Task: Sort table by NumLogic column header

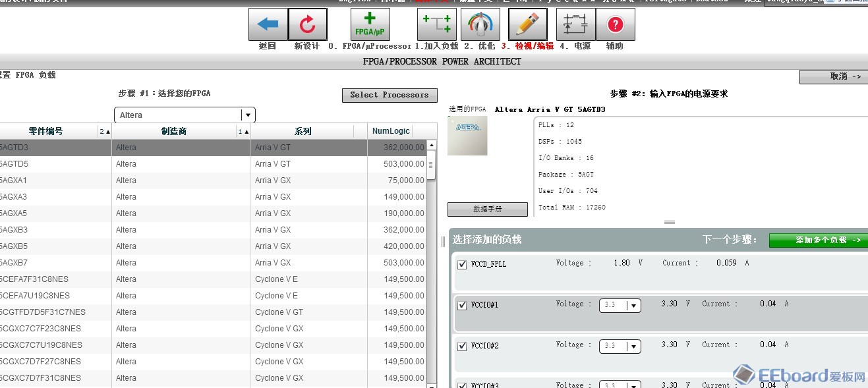Action: 391,131
